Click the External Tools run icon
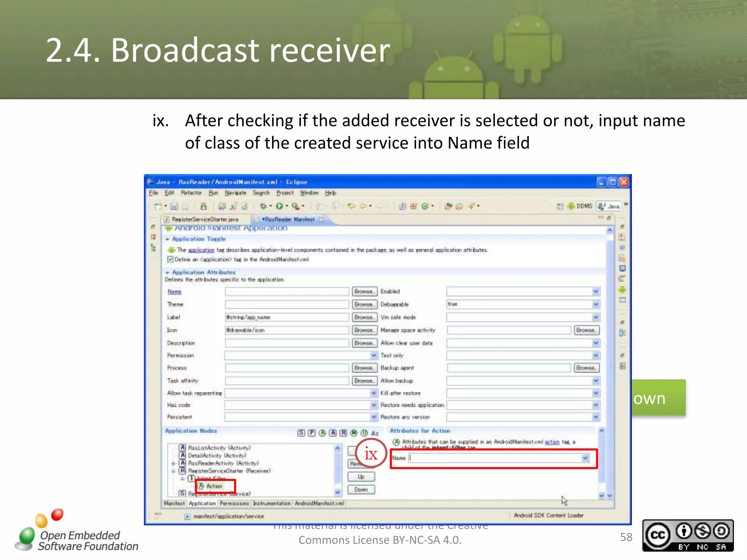 pos(296,206)
